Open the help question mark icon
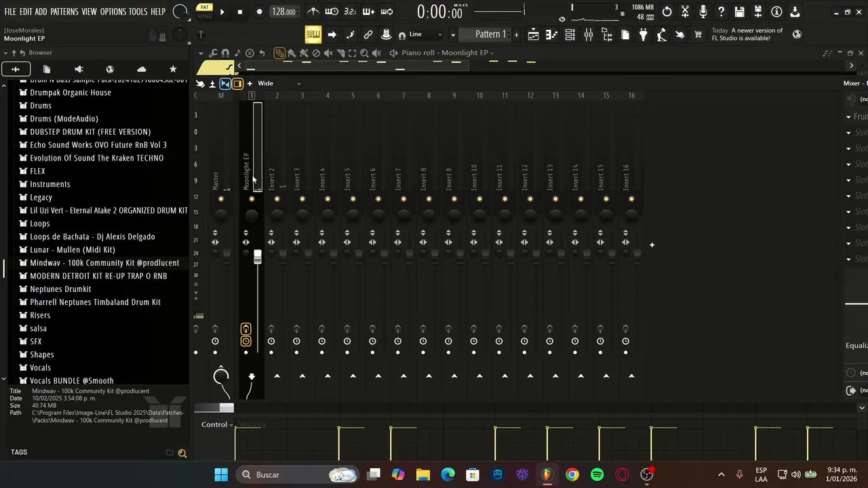868x488 pixels. click(x=722, y=12)
